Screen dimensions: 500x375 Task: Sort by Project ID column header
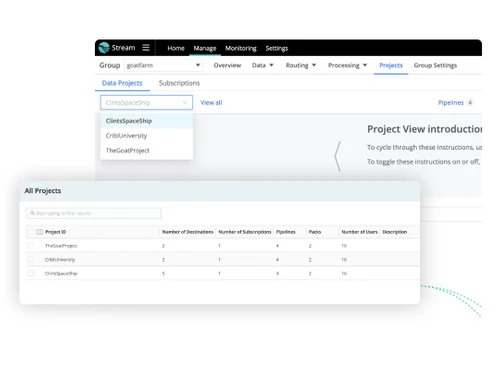tap(55, 232)
